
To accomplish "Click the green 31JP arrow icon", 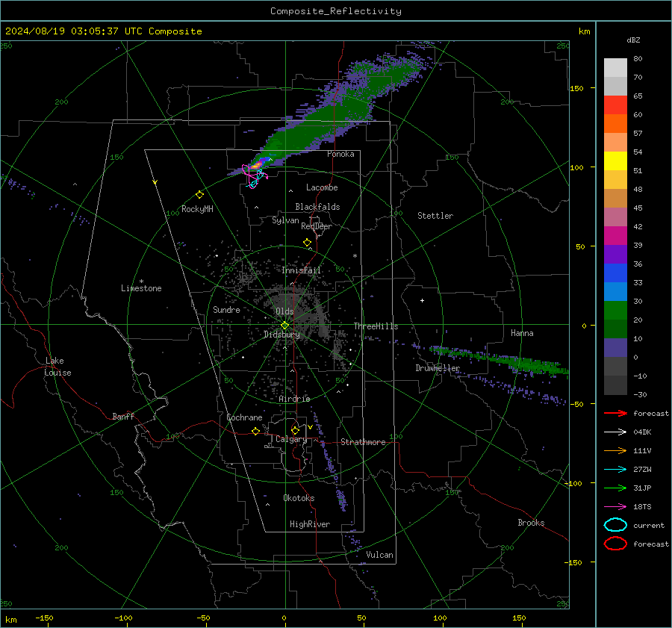I will coord(615,488).
